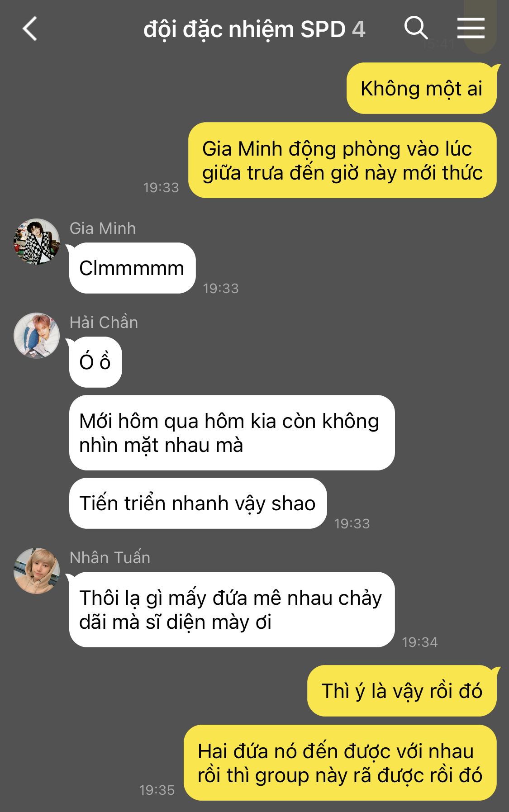Select the 'Clmmmmm' message bubble
This screenshot has width=509, height=812.
point(132,268)
